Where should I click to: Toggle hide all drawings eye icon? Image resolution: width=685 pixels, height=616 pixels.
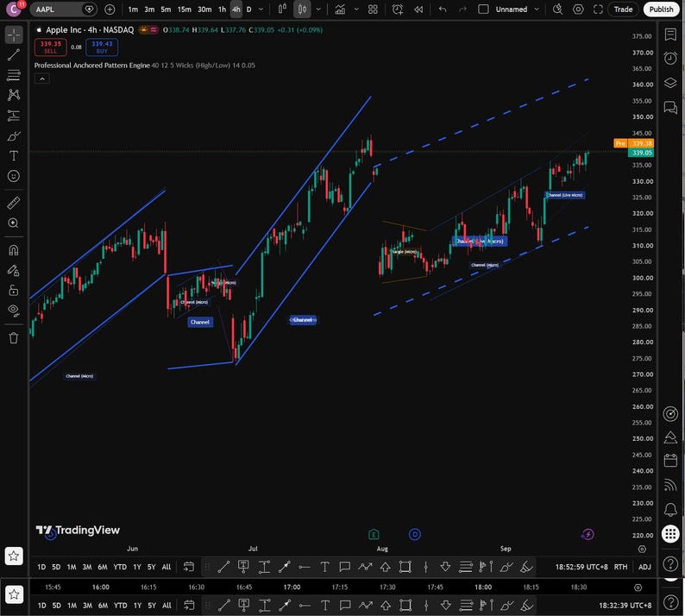(14, 311)
